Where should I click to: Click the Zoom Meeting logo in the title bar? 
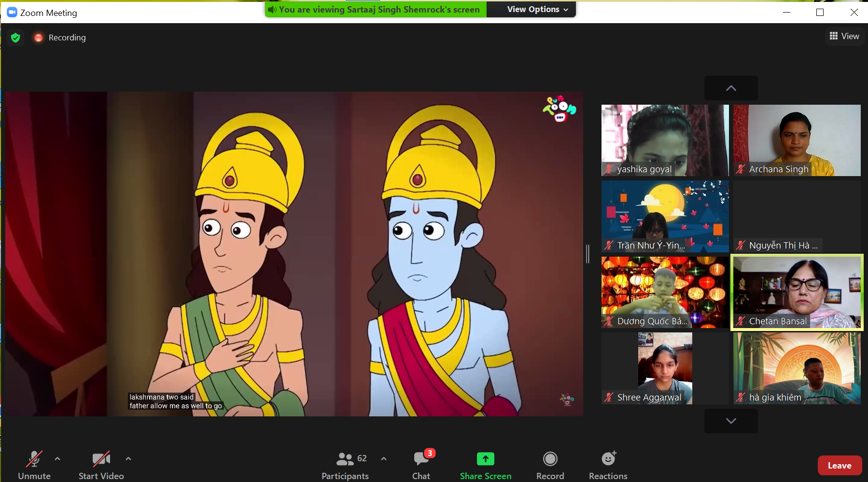[12, 13]
